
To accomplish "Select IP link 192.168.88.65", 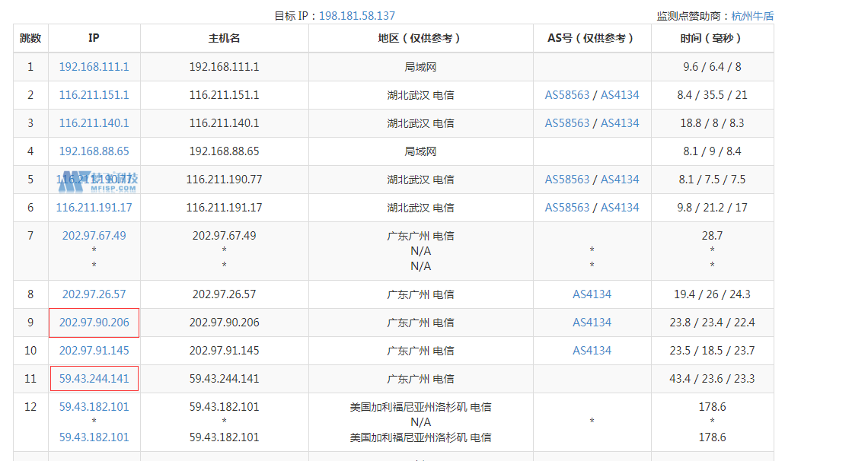I will [x=94, y=151].
